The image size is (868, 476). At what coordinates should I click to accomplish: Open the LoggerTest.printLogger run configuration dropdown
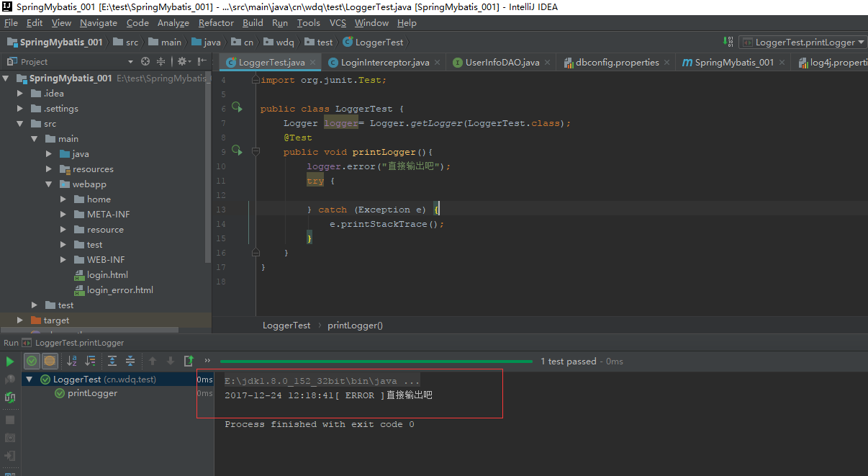click(803, 42)
